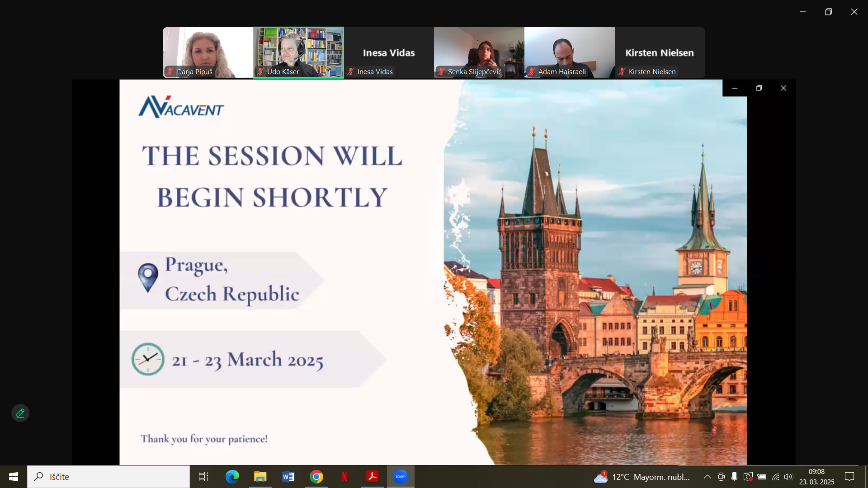Open the Windows Start menu

pos(14,477)
